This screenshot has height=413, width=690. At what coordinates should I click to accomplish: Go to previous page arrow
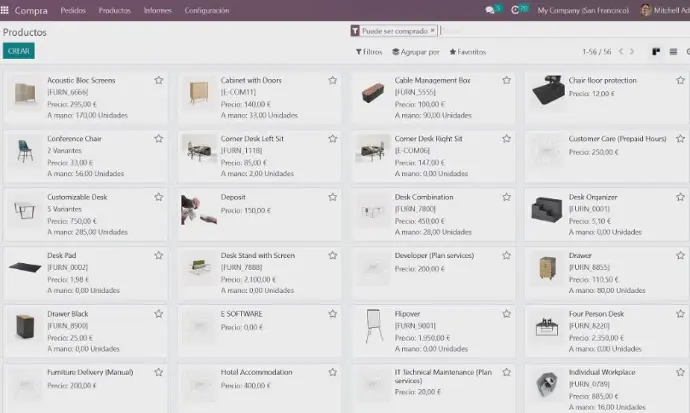[621, 51]
